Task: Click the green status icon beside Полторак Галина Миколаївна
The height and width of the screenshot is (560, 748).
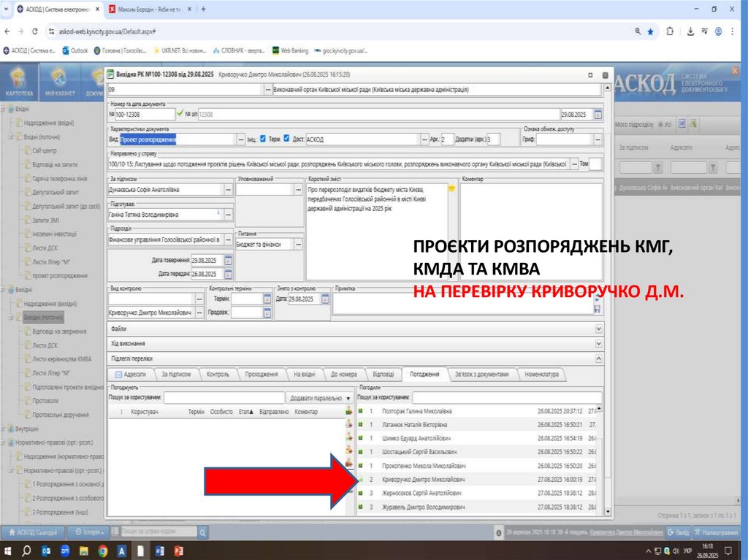Action: (x=361, y=411)
